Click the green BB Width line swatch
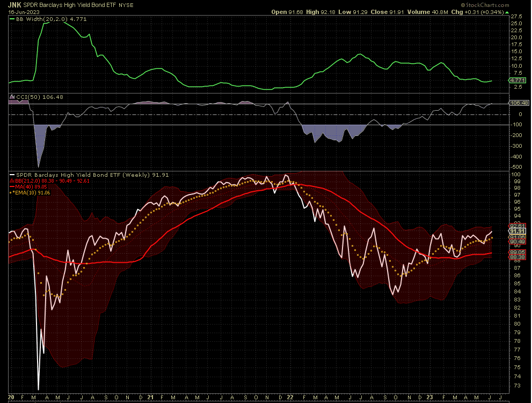532x403 pixels. [x=12, y=19]
